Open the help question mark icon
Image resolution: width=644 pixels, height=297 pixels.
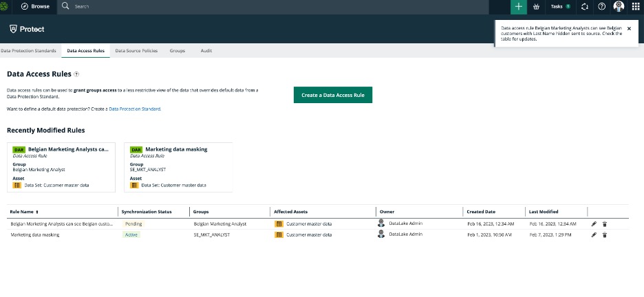pyautogui.click(x=602, y=6)
